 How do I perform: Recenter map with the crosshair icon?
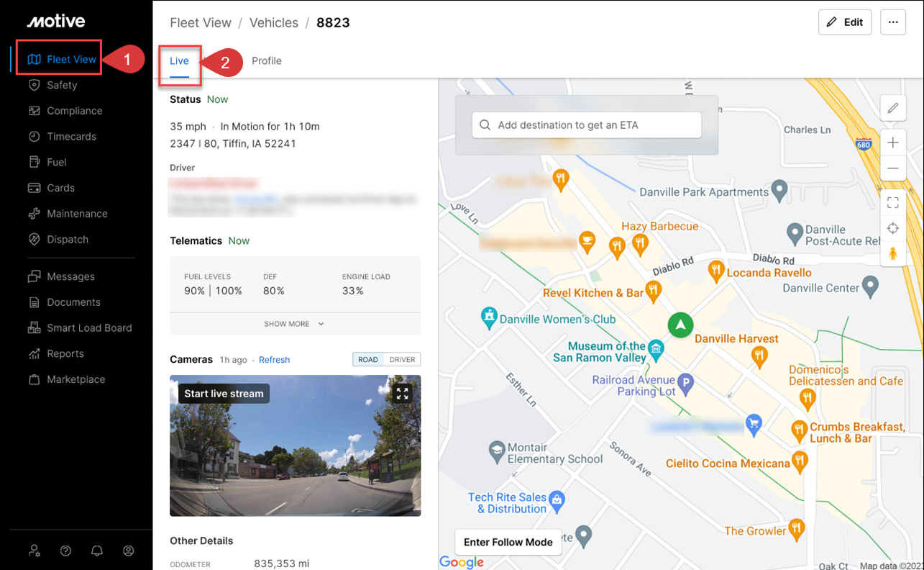point(893,228)
